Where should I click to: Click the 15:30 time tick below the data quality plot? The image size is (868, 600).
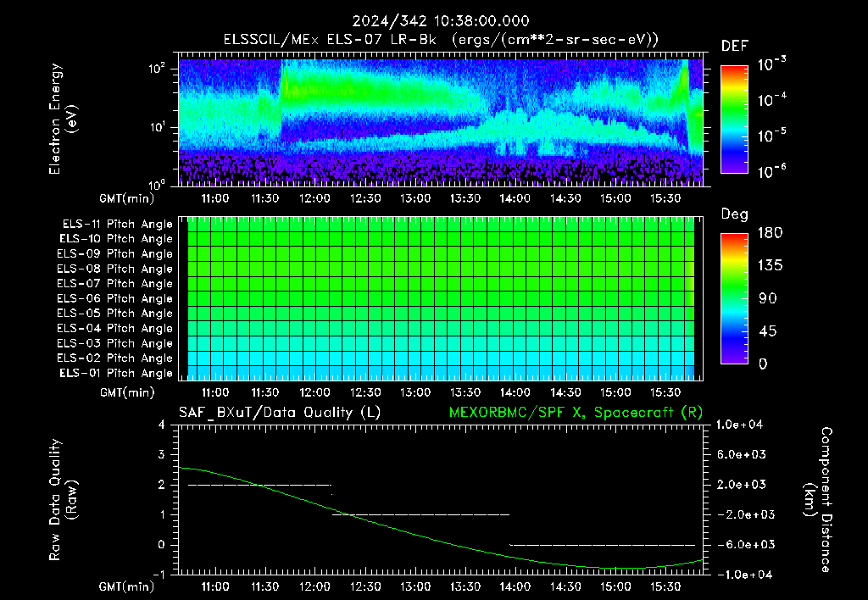pyautogui.click(x=665, y=586)
